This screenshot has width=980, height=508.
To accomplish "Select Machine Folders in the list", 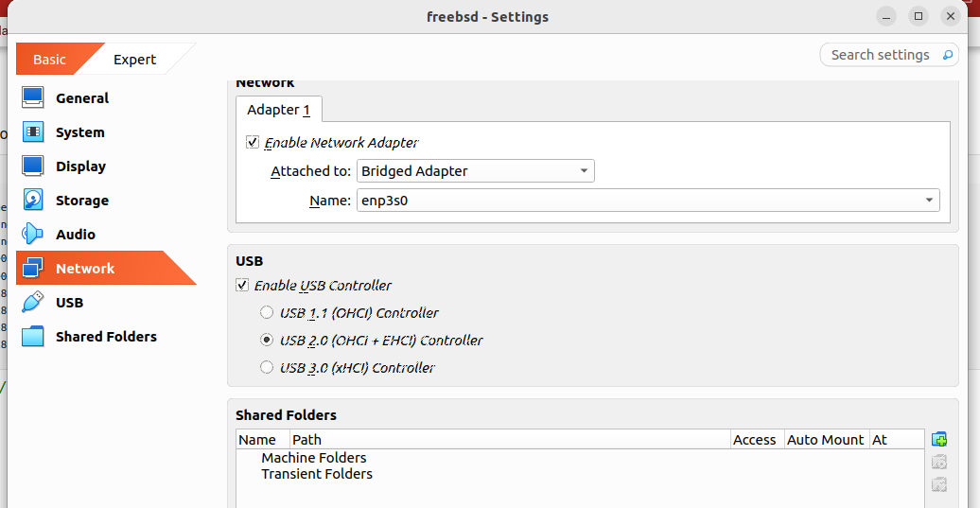I will pyautogui.click(x=314, y=458).
